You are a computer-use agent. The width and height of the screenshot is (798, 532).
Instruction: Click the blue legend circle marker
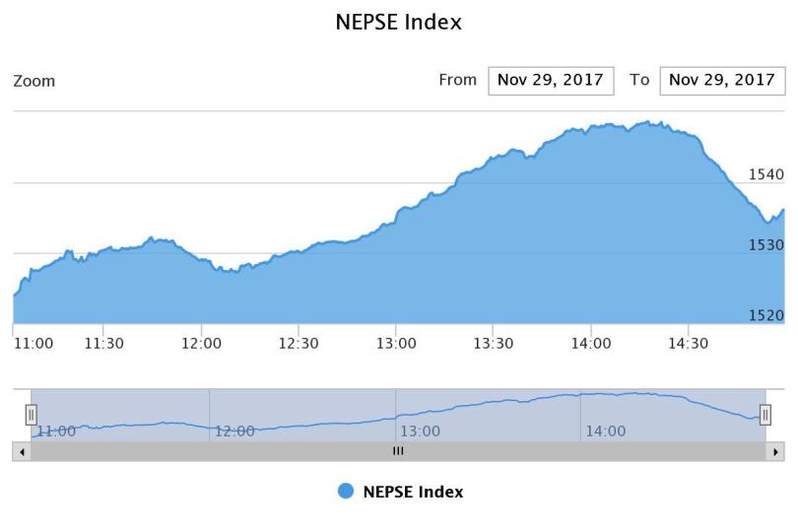[x=346, y=492]
